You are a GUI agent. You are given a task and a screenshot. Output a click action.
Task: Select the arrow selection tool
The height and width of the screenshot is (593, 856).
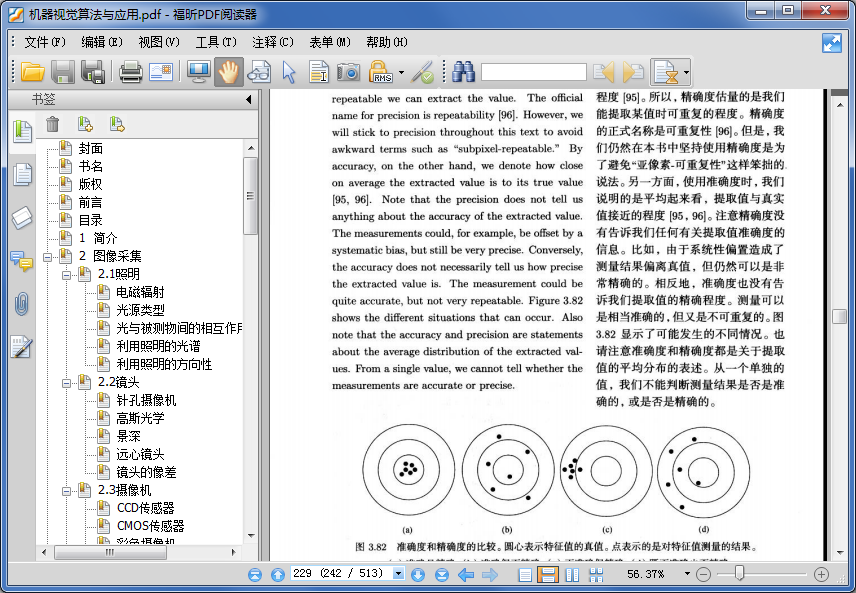click(289, 72)
